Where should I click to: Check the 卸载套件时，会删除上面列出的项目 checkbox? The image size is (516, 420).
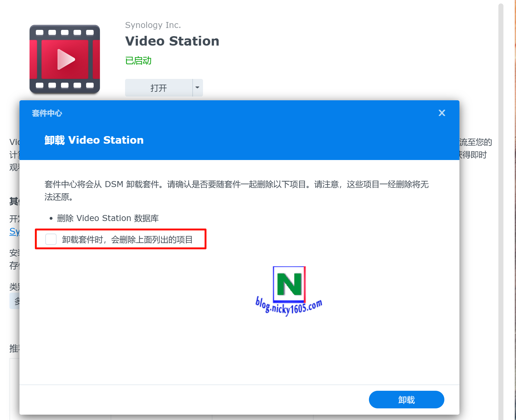(x=51, y=239)
